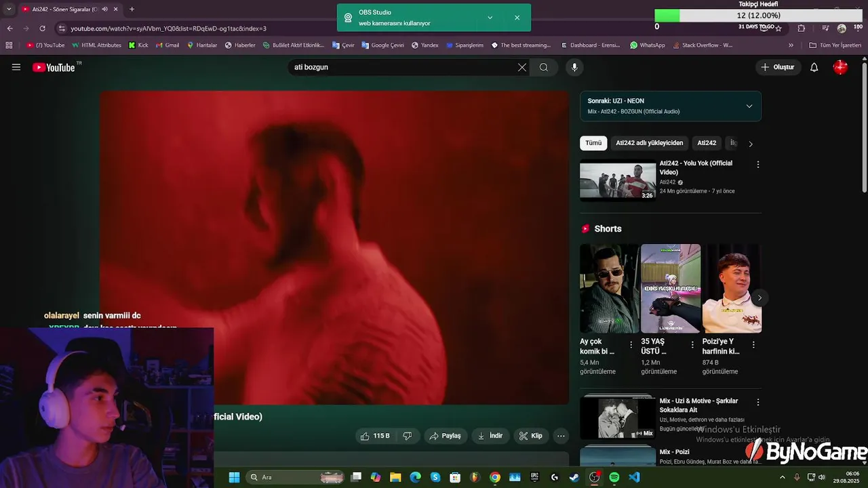Open Steam from the taskbar
The height and width of the screenshot is (488, 868).
(x=574, y=477)
